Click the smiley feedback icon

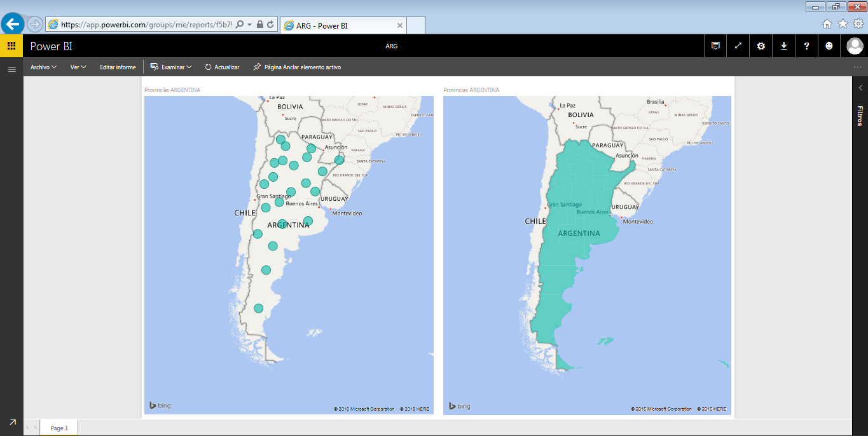point(829,46)
